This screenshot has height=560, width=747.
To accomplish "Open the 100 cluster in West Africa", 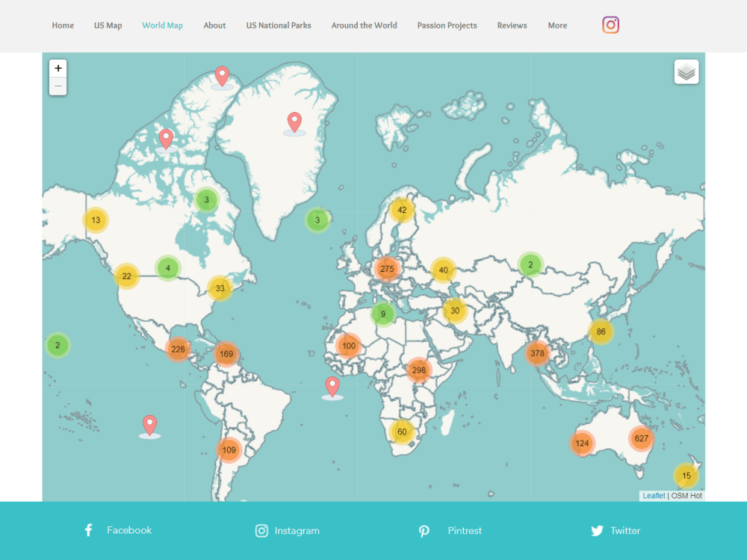I will click(x=349, y=346).
